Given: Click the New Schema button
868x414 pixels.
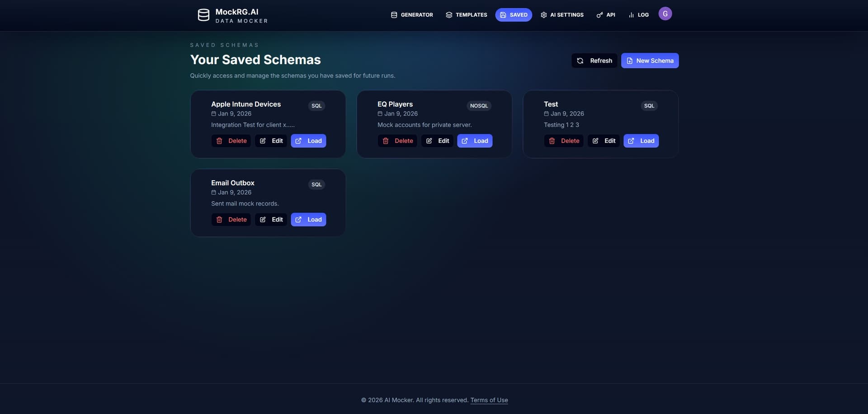Looking at the screenshot, I should coord(650,60).
